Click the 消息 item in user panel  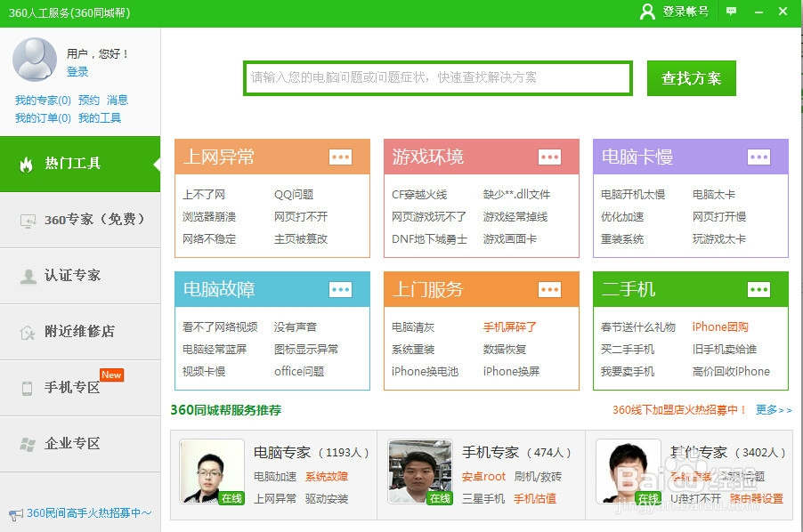[117, 100]
